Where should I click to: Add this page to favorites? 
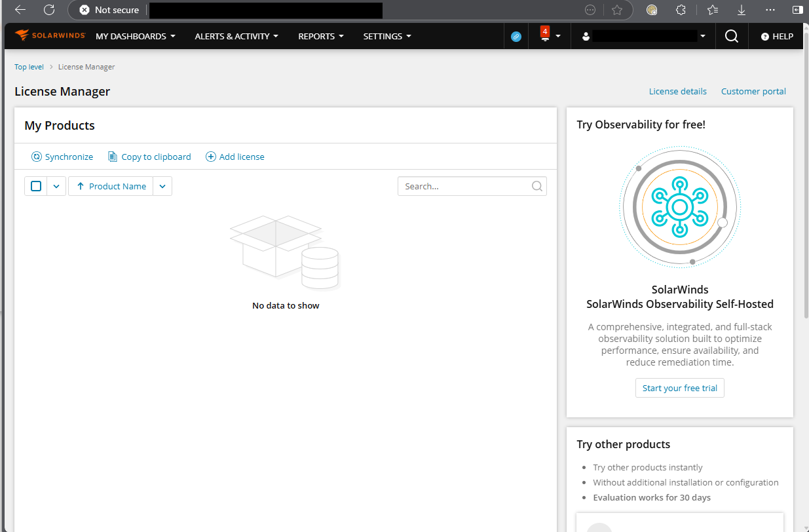click(x=617, y=10)
